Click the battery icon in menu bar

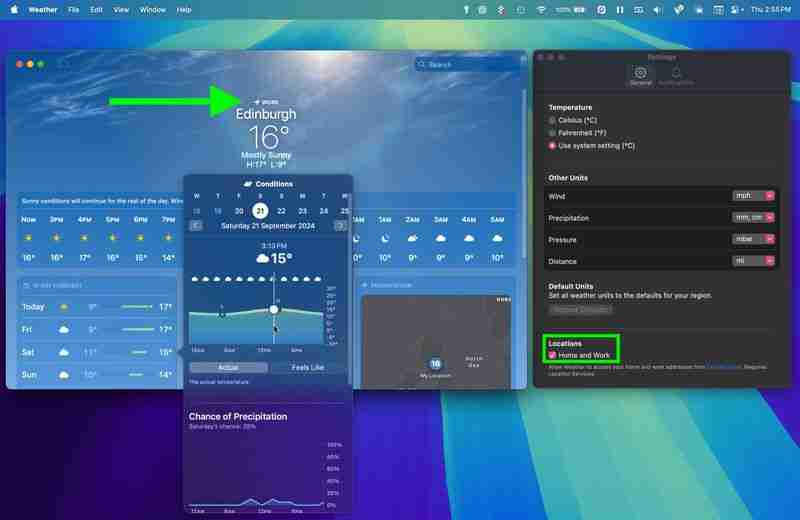[580, 10]
